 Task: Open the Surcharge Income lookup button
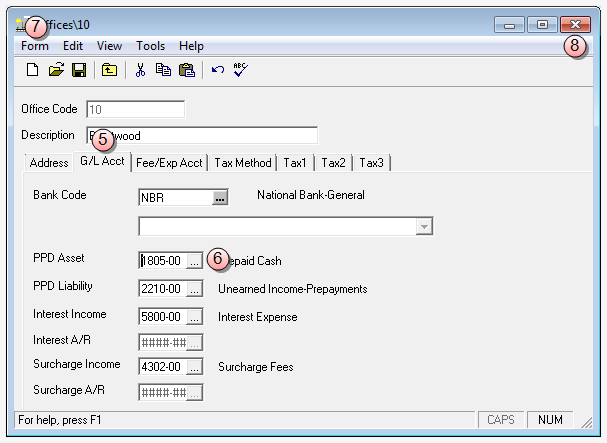(194, 367)
